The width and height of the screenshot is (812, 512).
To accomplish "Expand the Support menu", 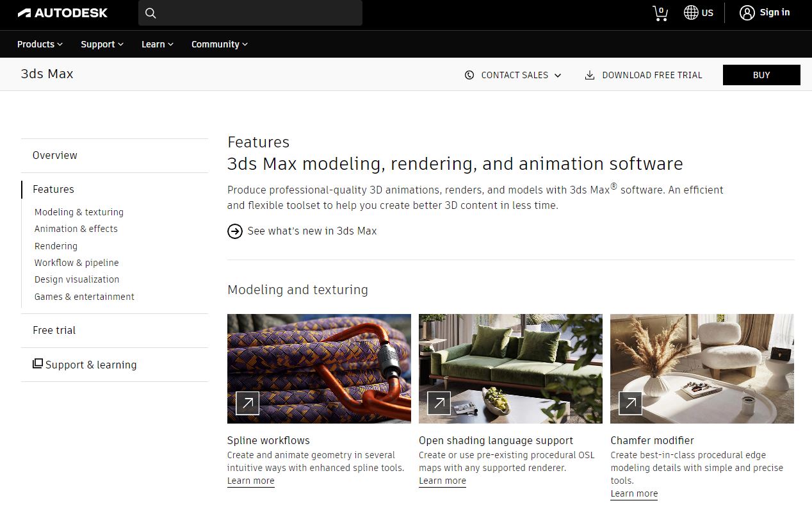I will point(102,44).
